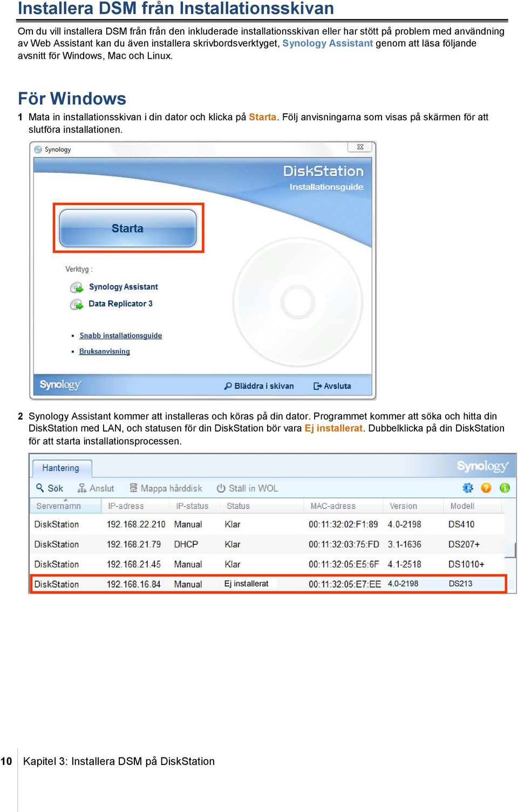Select the DiskStation row with IP 192.168.21.45
This screenshot has width=518, height=812.
coord(267,564)
